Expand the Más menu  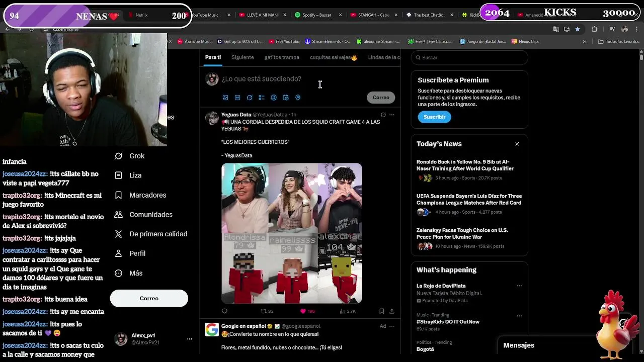pyautogui.click(x=128, y=273)
